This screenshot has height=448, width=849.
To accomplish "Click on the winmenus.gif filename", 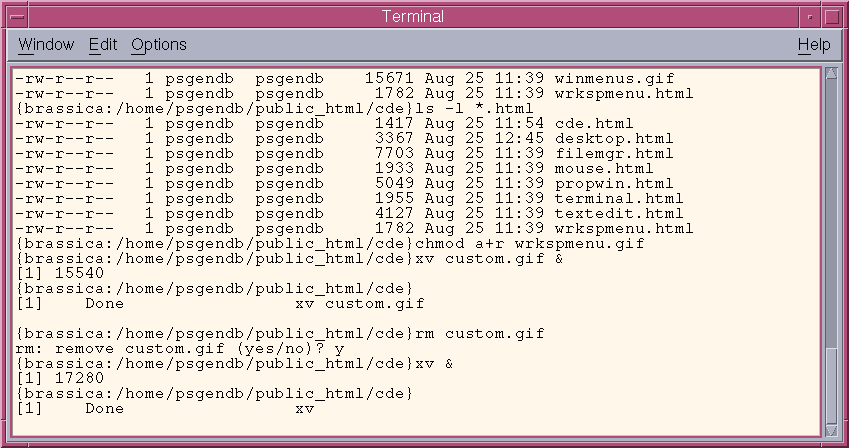I will click(615, 79).
